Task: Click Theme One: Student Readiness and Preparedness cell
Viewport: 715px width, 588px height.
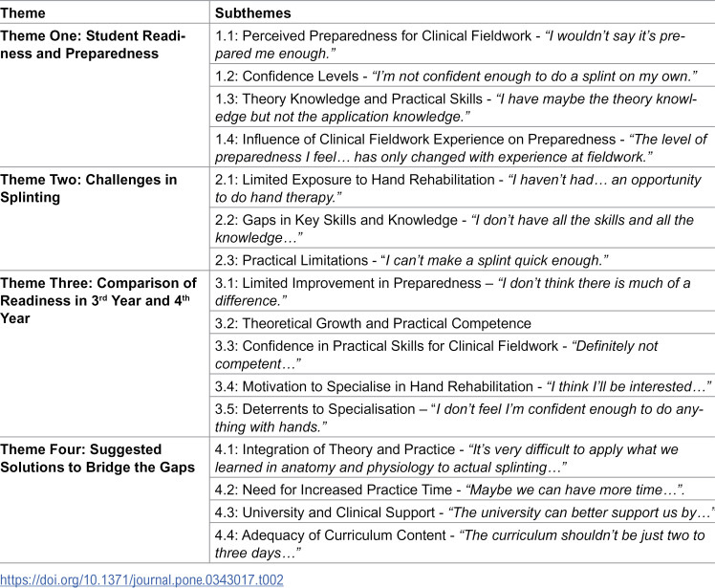Action: pyautogui.click(x=104, y=95)
